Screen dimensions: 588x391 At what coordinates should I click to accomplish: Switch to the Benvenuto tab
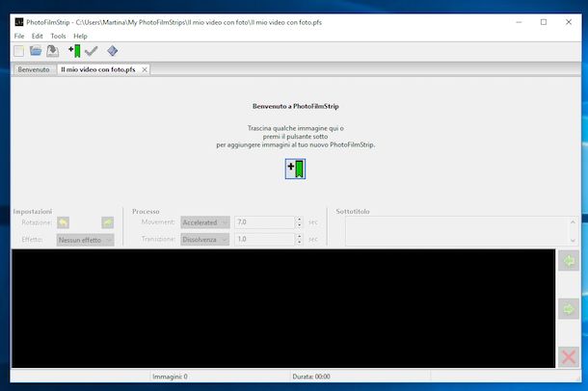click(x=34, y=69)
